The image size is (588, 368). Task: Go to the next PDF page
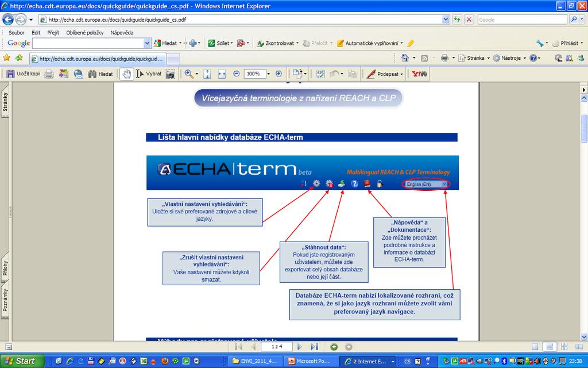pyautogui.click(x=299, y=347)
